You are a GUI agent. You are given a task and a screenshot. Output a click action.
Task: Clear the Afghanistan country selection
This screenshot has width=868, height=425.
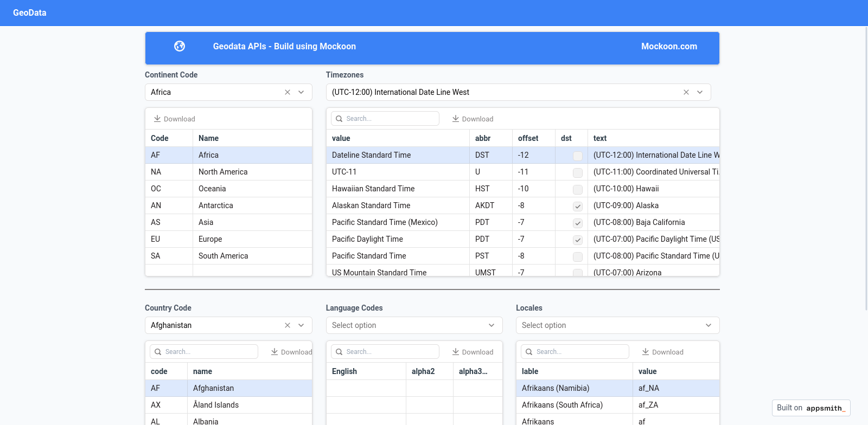pyautogui.click(x=288, y=325)
